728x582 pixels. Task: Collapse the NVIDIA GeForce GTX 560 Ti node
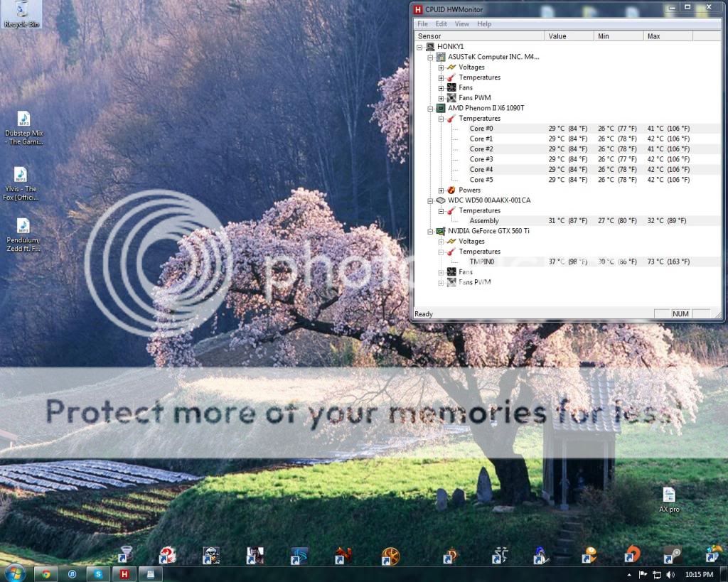pos(430,231)
